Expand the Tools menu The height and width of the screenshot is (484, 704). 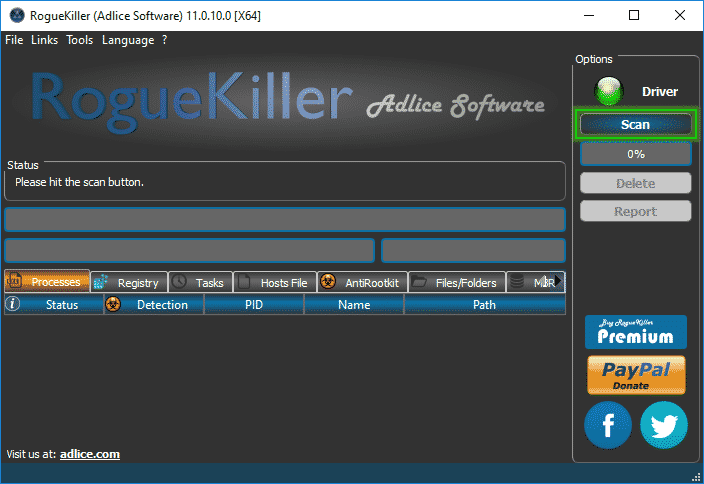(x=80, y=40)
